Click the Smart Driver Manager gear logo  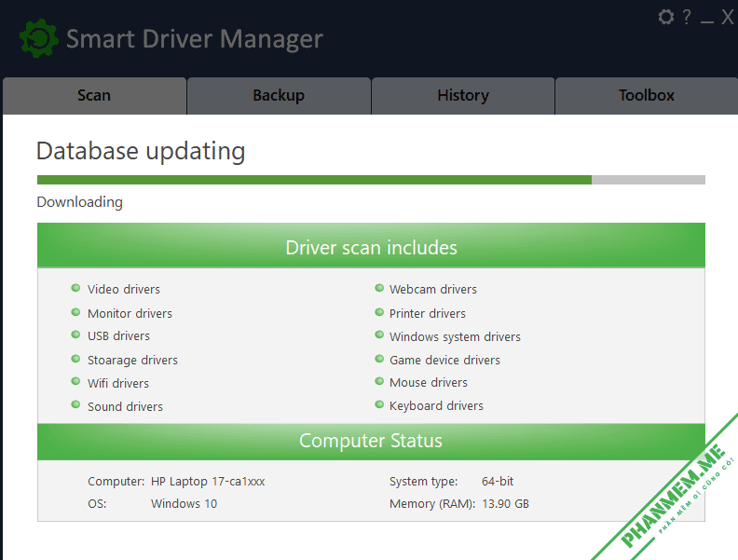[39, 38]
